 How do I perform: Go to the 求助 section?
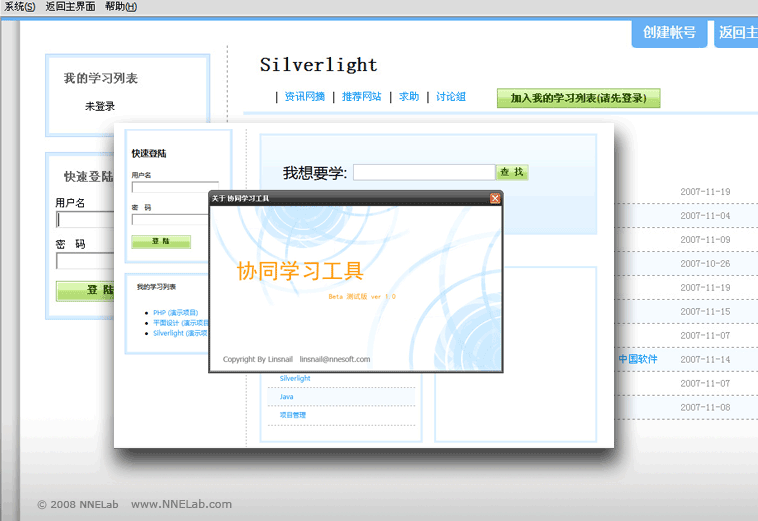(409, 97)
